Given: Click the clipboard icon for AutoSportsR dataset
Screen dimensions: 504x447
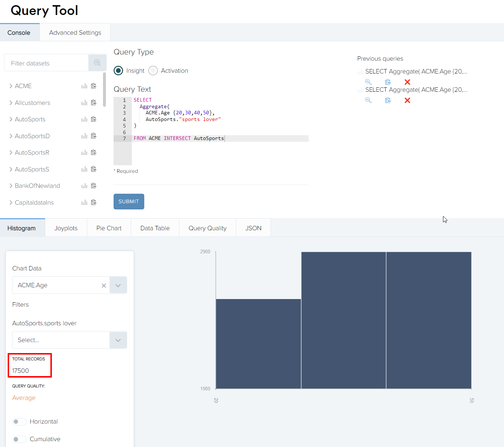Looking at the screenshot, I should click(x=93, y=152).
